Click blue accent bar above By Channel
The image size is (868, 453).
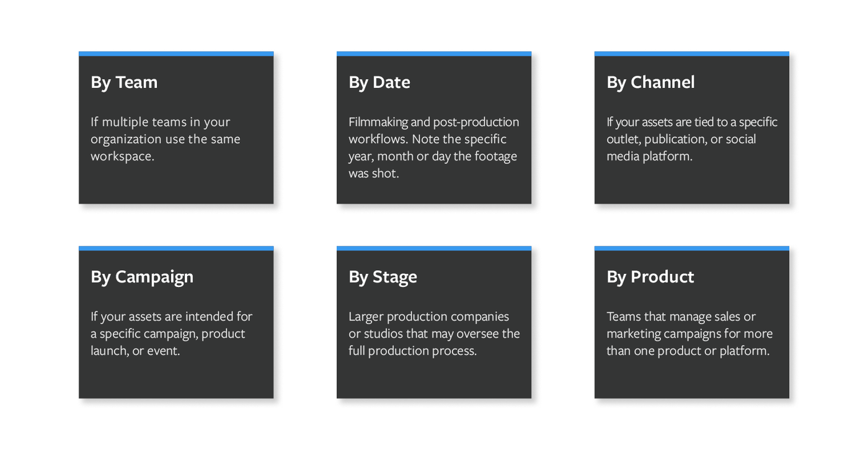coord(692,54)
